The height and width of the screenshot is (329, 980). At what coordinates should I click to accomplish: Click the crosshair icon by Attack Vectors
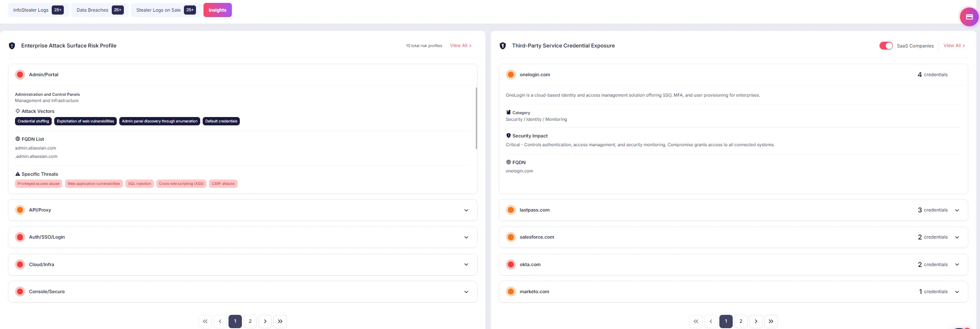click(x=18, y=111)
